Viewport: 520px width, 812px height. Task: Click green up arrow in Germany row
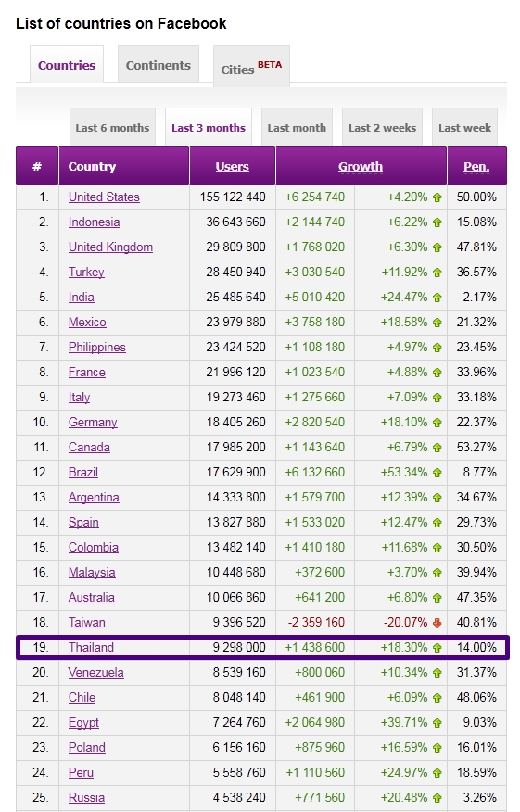click(438, 423)
